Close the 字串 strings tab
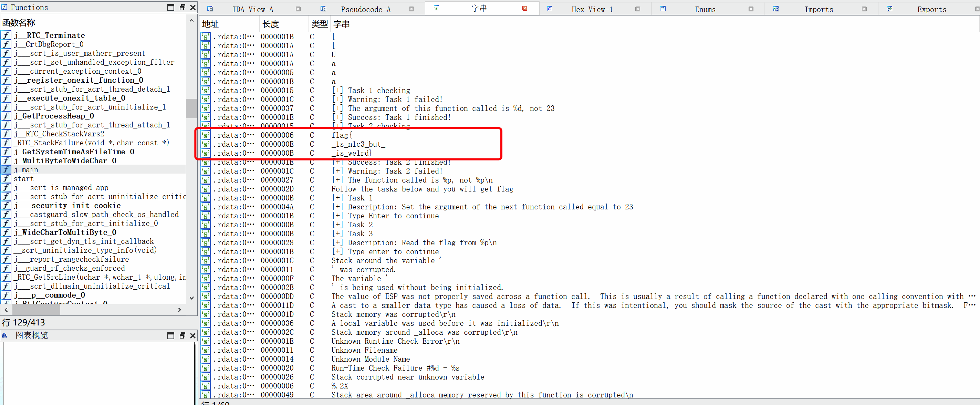Image resolution: width=980 pixels, height=405 pixels. pos(525,8)
